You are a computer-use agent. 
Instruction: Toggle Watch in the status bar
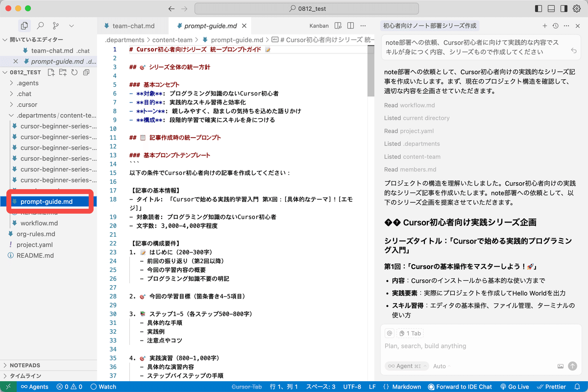coord(103,387)
